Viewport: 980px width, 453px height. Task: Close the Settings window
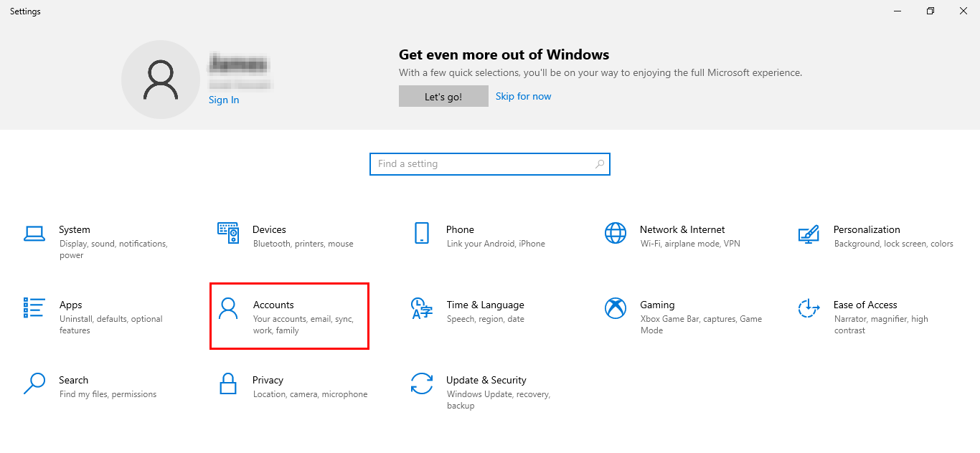[x=963, y=11]
